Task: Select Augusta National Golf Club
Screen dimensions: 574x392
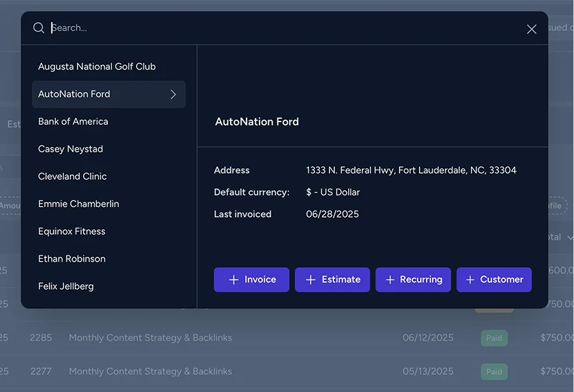Action: pyautogui.click(x=108, y=67)
